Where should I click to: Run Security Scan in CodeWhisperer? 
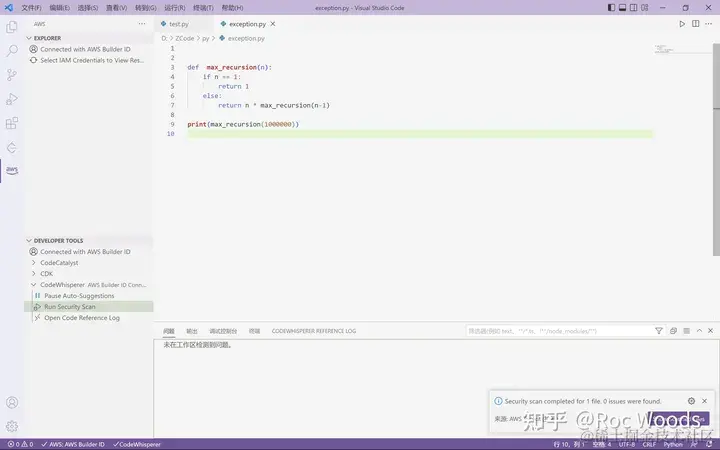click(x=89, y=307)
